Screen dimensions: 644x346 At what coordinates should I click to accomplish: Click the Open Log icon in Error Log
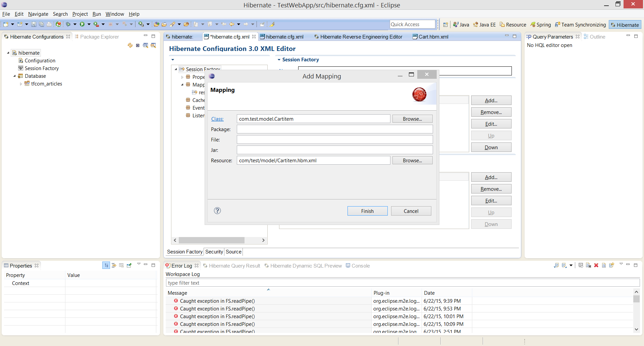point(604,265)
